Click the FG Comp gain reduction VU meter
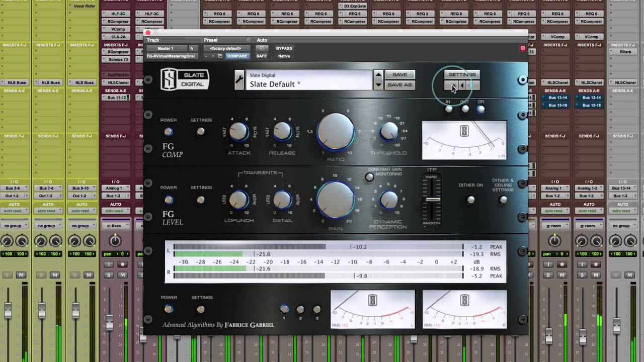 click(x=464, y=140)
